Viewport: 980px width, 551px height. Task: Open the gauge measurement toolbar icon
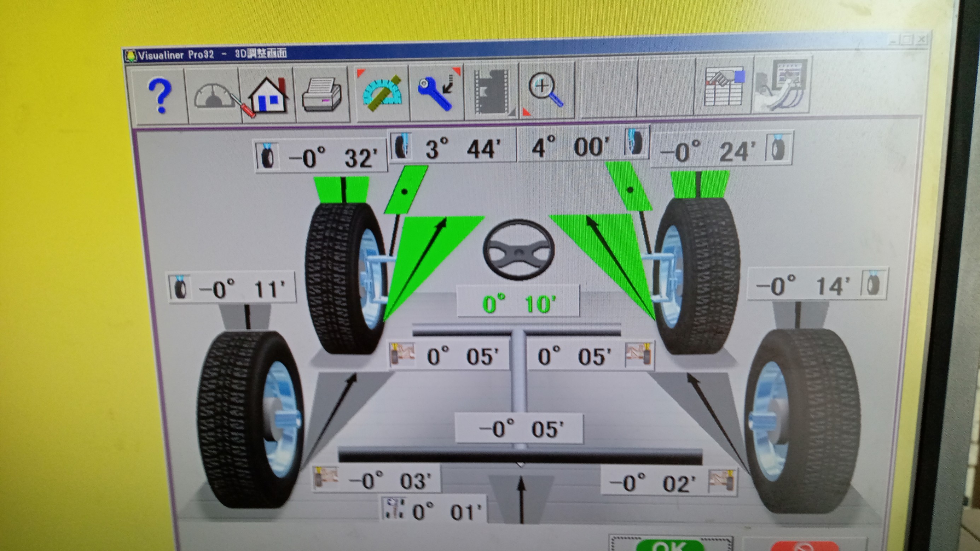213,95
